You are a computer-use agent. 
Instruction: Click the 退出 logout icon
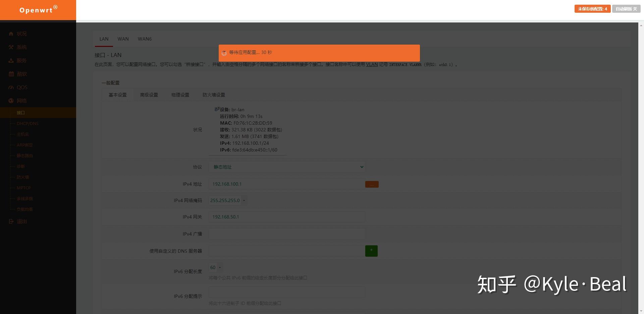coord(10,221)
